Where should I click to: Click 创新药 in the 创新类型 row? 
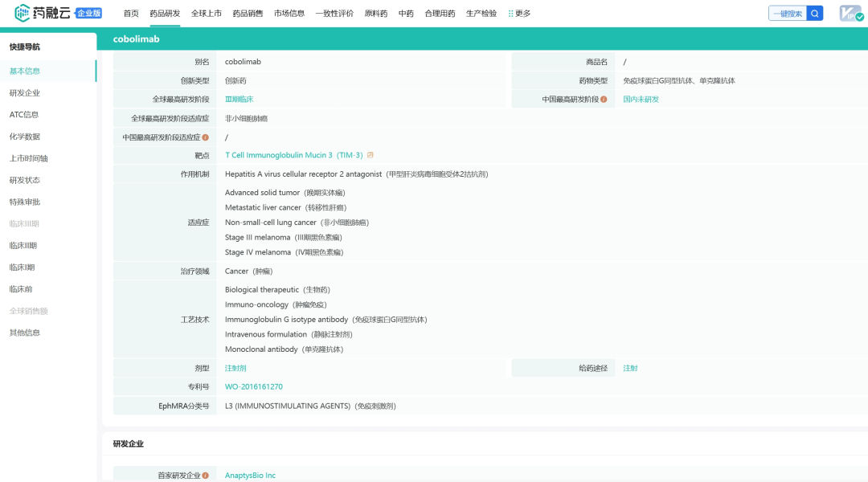click(235, 81)
